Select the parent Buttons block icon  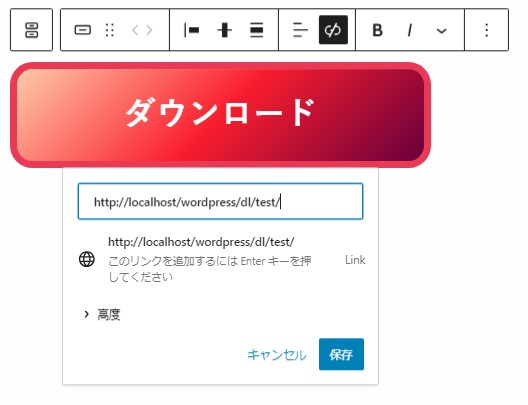[x=31, y=30]
